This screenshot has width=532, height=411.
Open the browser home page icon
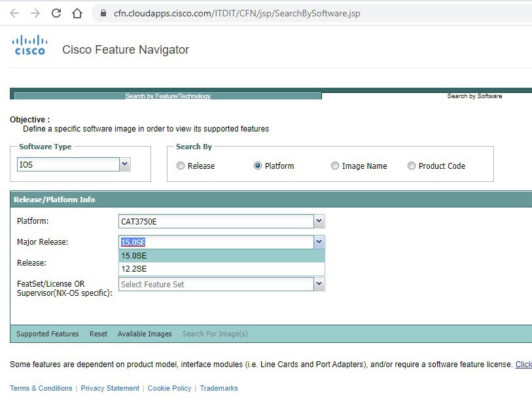(x=77, y=13)
